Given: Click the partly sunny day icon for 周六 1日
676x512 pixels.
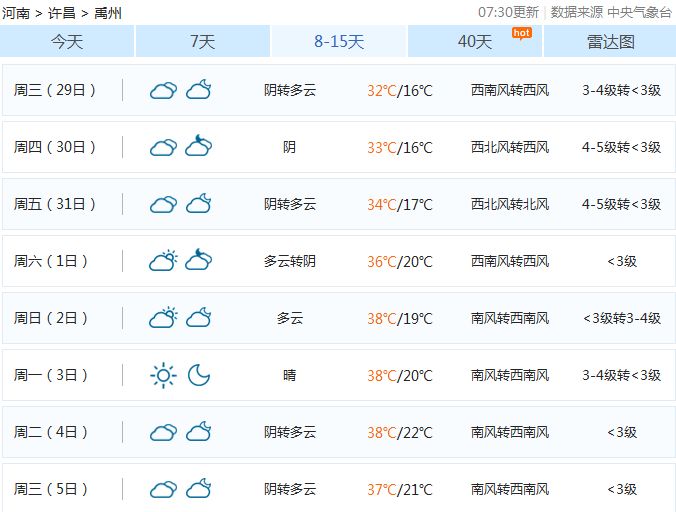Looking at the screenshot, I should point(163,261).
